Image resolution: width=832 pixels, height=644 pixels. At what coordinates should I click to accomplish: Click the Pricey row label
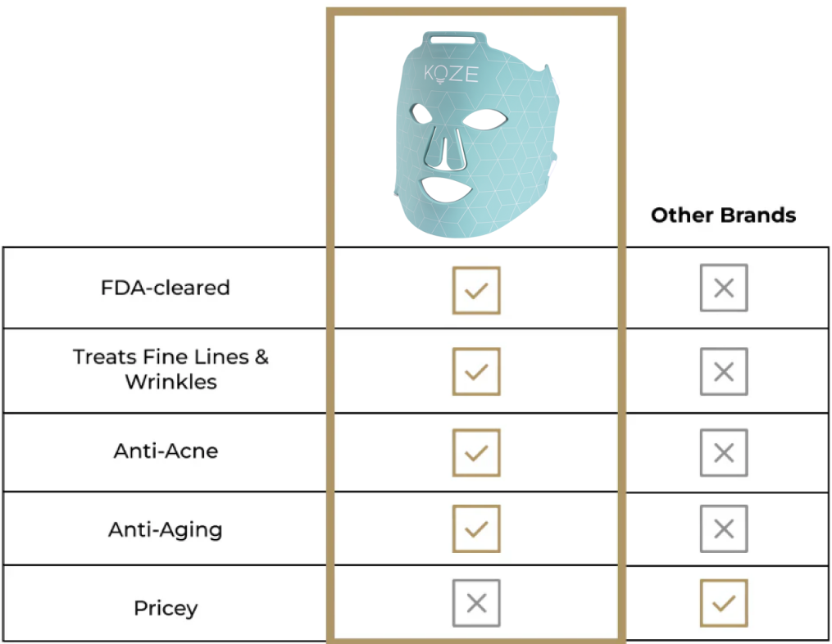coord(166,608)
